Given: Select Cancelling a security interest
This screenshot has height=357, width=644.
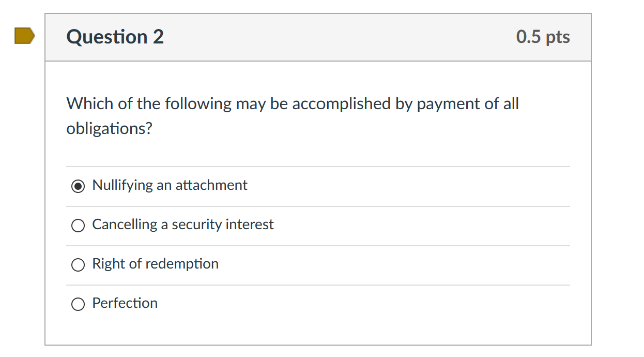Looking at the screenshot, I should [x=78, y=225].
